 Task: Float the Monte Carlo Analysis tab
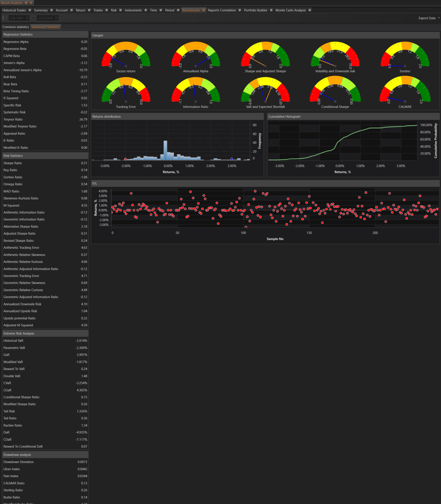[x=310, y=10]
